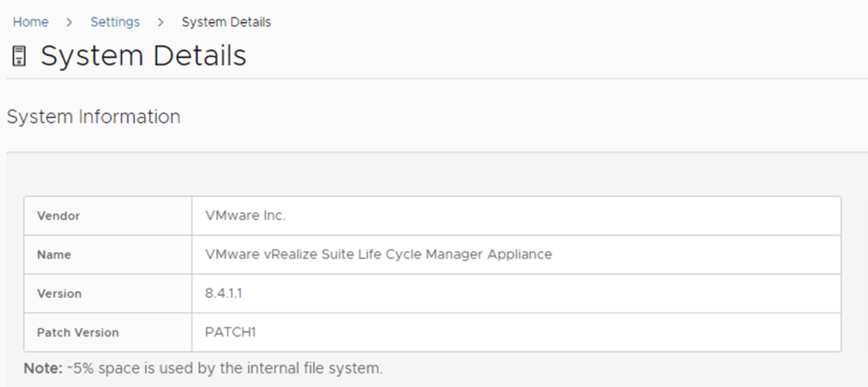Click the System Details page icon

pyautogui.click(x=19, y=57)
